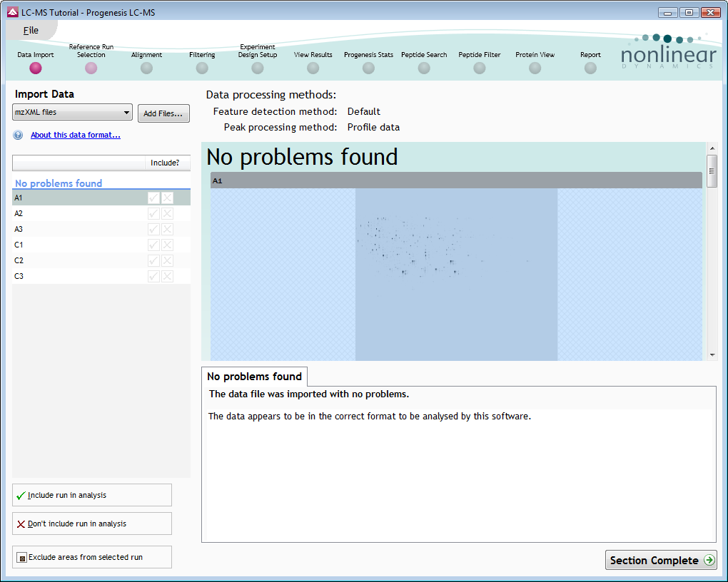Go to the Peptide Filter stage circle
Image resolution: width=728 pixels, height=582 pixels.
(479, 68)
